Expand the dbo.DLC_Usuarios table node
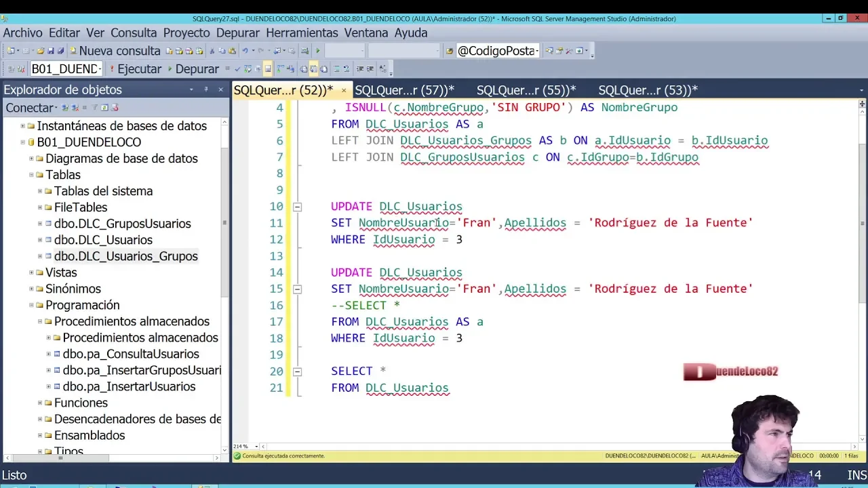Screen dimensions: 868x488 click(x=40, y=240)
